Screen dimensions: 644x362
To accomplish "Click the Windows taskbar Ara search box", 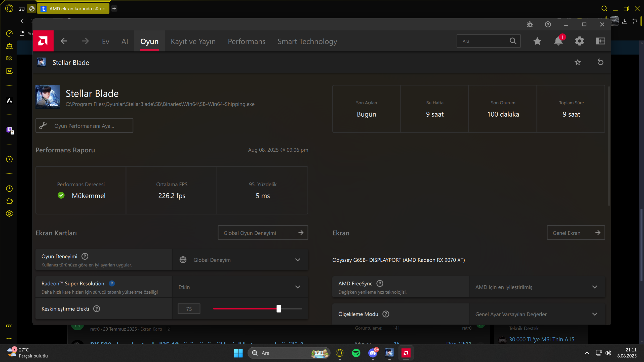I will coord(289,353).
